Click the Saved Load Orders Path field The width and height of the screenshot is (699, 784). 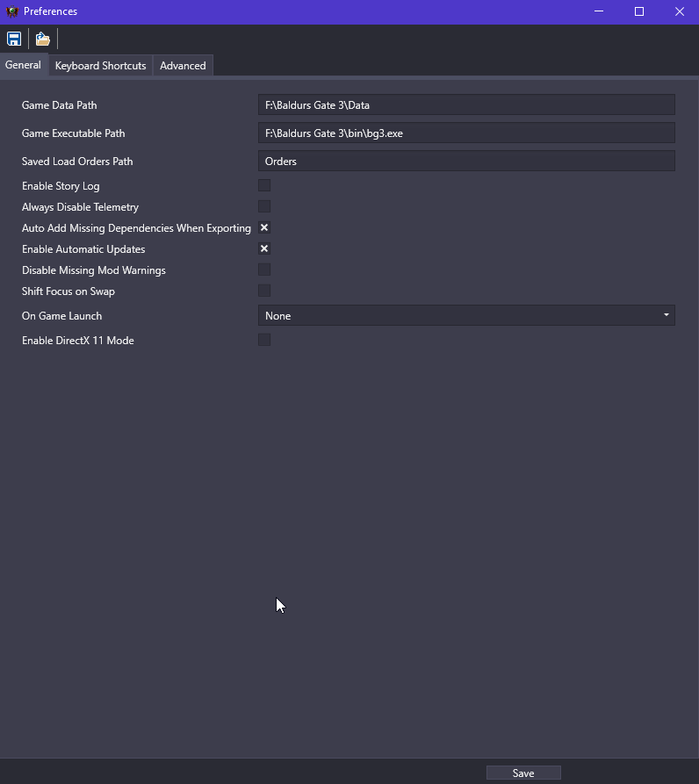click(x=467, y=160)
